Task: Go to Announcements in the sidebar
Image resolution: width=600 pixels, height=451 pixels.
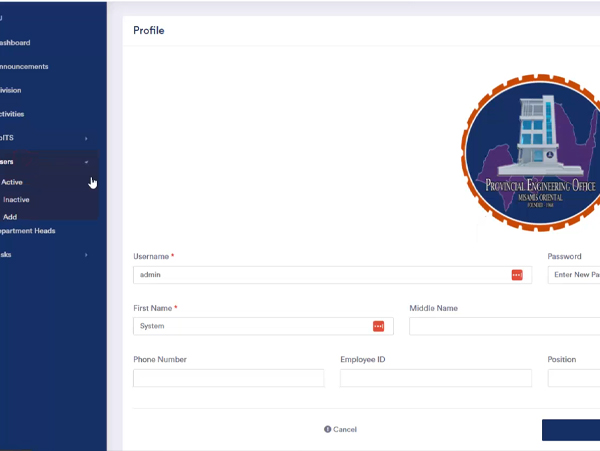Action: [24, 67]
